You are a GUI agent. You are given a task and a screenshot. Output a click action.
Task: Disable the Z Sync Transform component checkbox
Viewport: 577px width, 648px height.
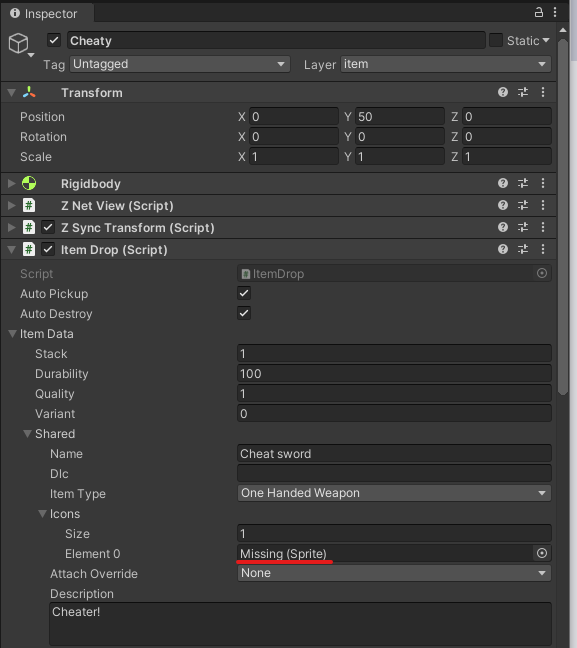(48, 227)
